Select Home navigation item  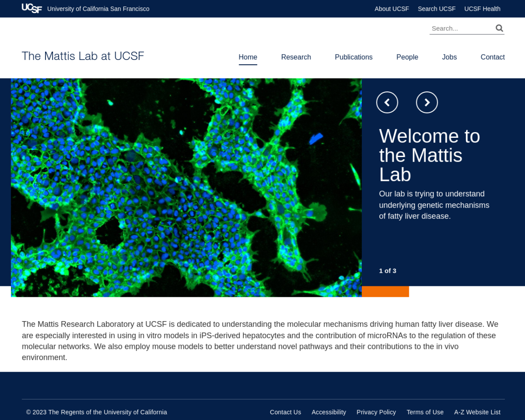248,57
